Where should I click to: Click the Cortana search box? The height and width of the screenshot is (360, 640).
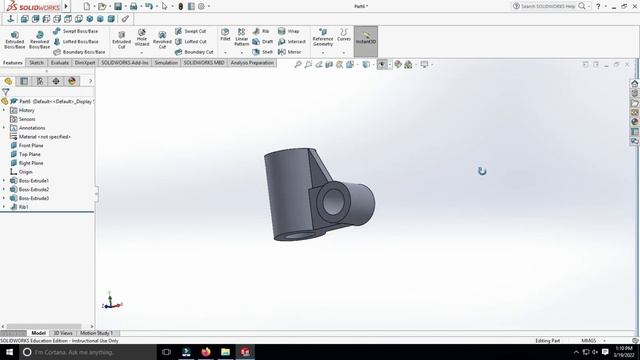coord(88,352)
